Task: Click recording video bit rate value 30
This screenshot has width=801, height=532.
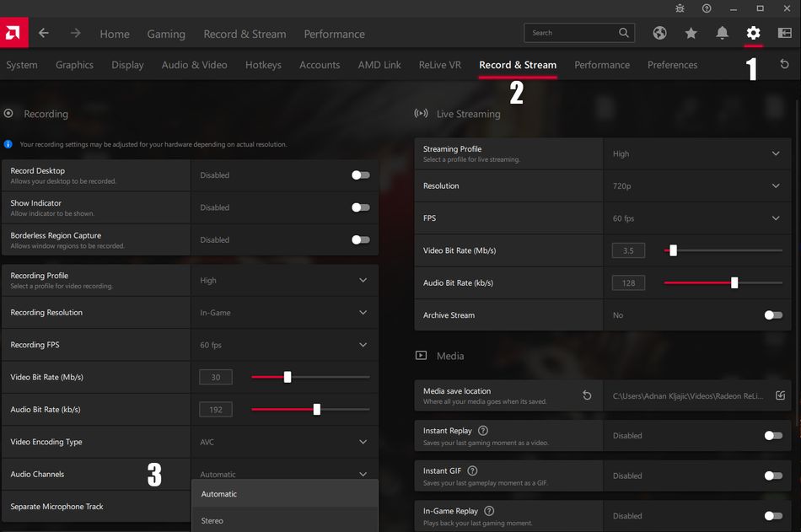Action: (x=216, y=377)
